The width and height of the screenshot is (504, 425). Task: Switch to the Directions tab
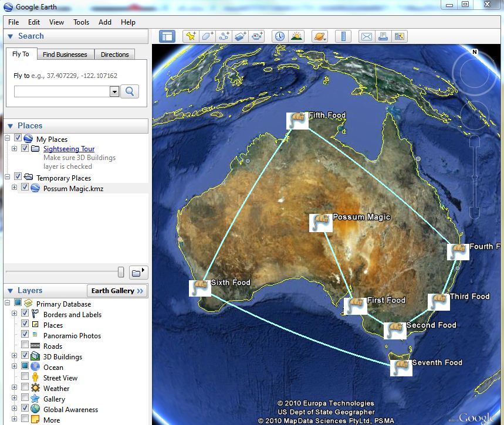tap(115, 55)
